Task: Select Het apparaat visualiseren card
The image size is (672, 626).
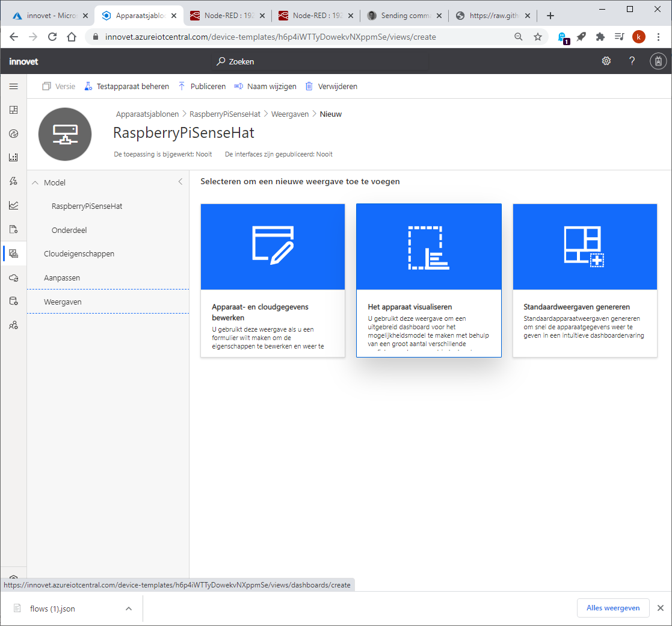Action: coord(429,280)
